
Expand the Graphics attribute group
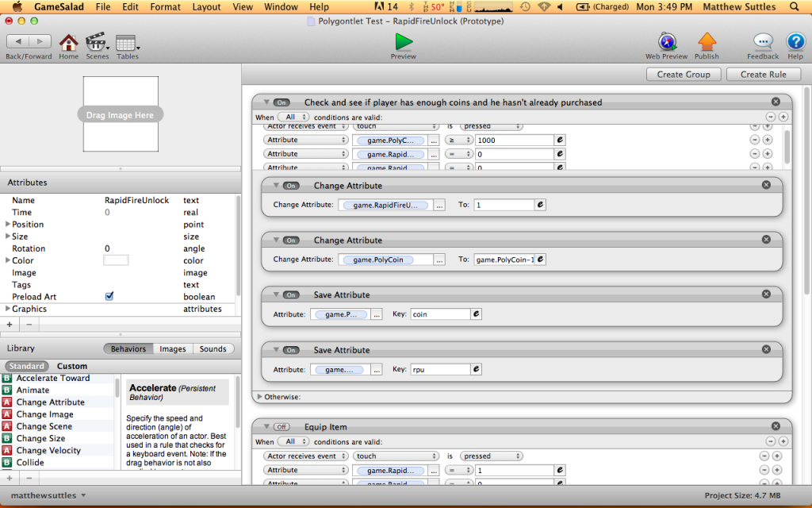point(8,309)
